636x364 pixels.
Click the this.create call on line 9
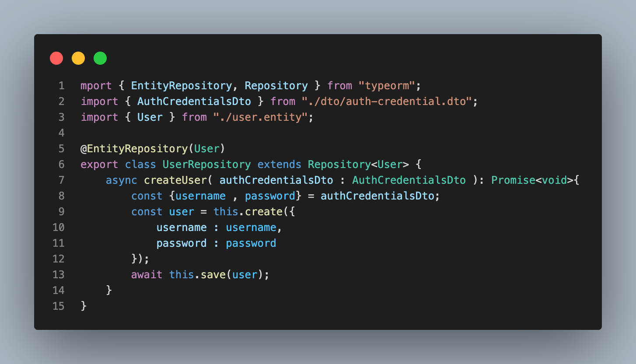click(x=248, y=212)
